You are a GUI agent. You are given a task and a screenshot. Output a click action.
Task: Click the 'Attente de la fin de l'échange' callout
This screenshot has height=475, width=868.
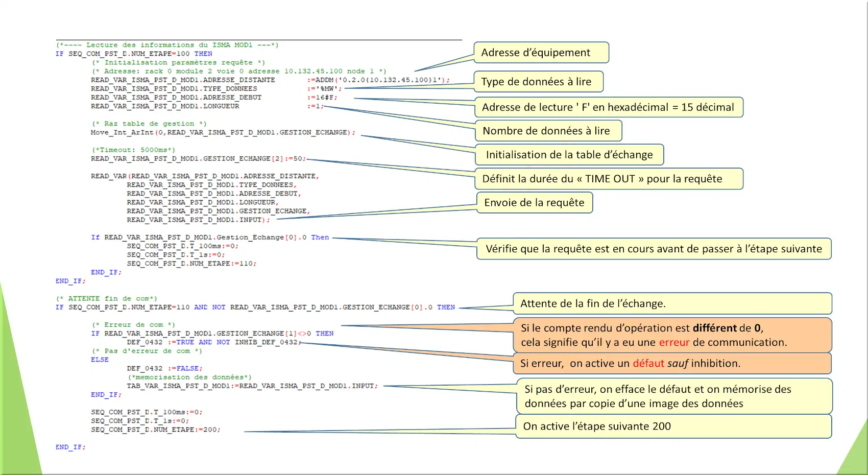coord(672,303)
